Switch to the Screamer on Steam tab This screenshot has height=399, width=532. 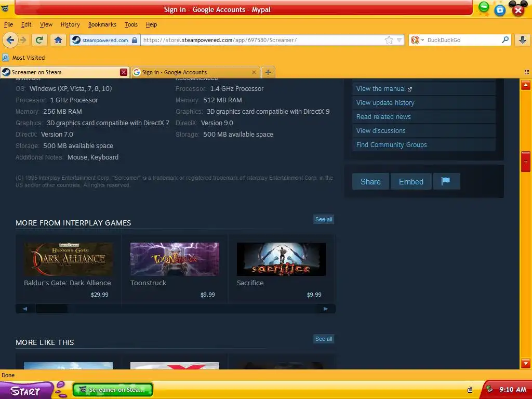pyautogui.click(x=64, y=72)
